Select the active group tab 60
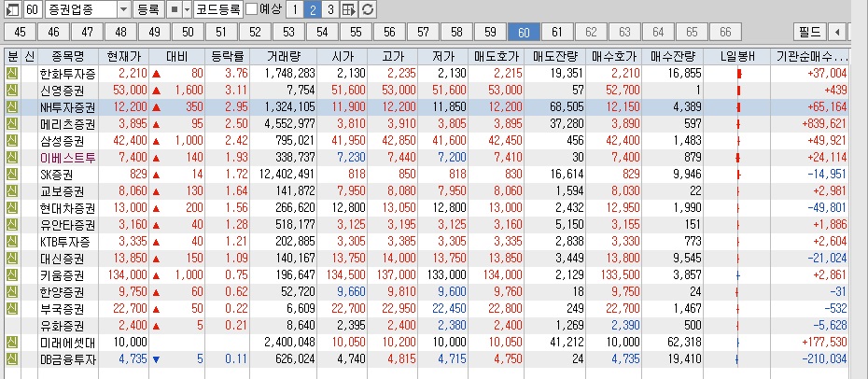 (524, 32)
